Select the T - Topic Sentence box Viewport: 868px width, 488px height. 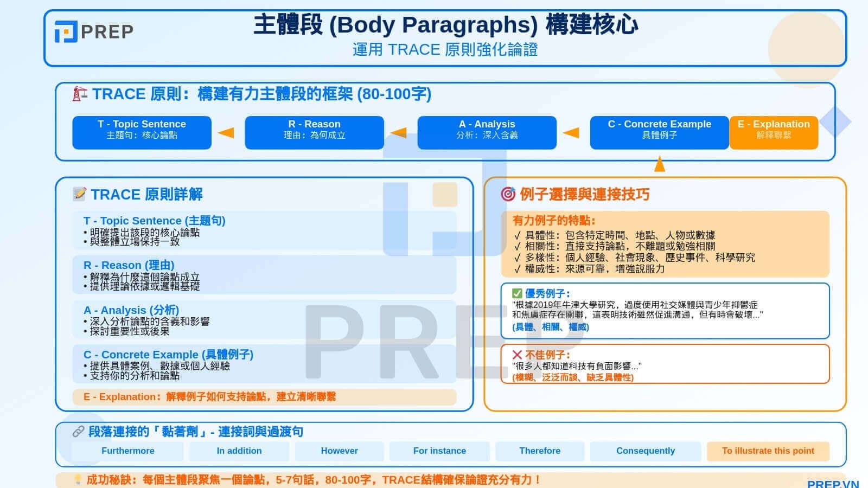[x=142, y=132]
